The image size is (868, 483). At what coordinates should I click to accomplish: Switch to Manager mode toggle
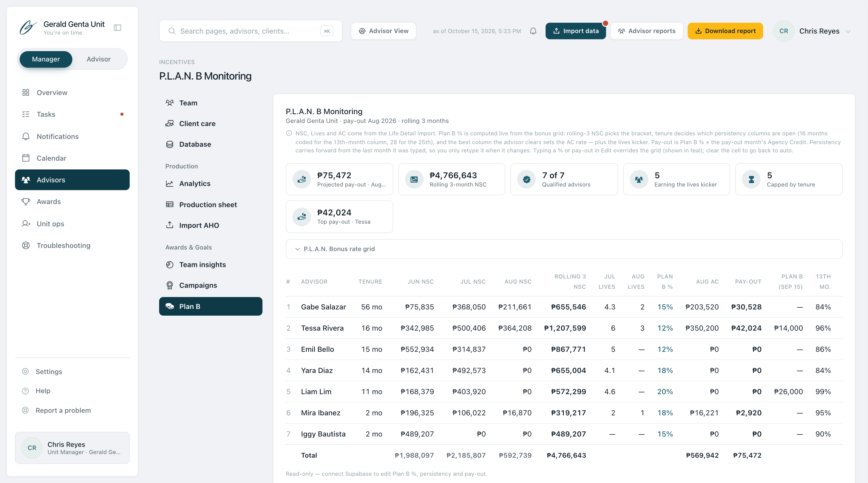[x=46, y=59]
